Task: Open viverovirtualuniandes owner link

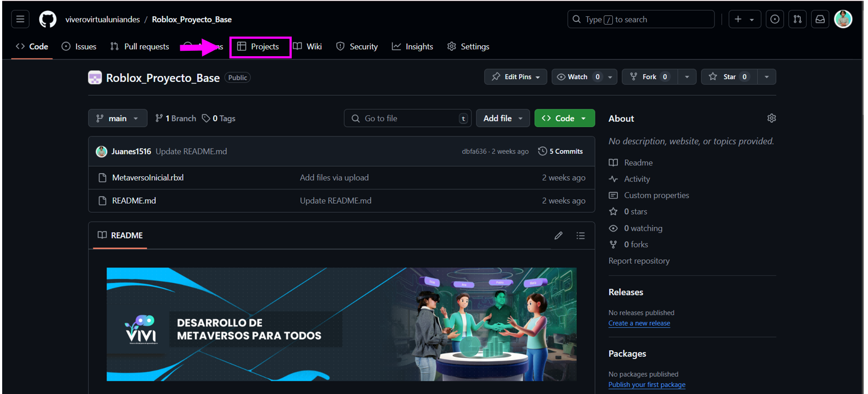Action: click(x=103, y=19)
